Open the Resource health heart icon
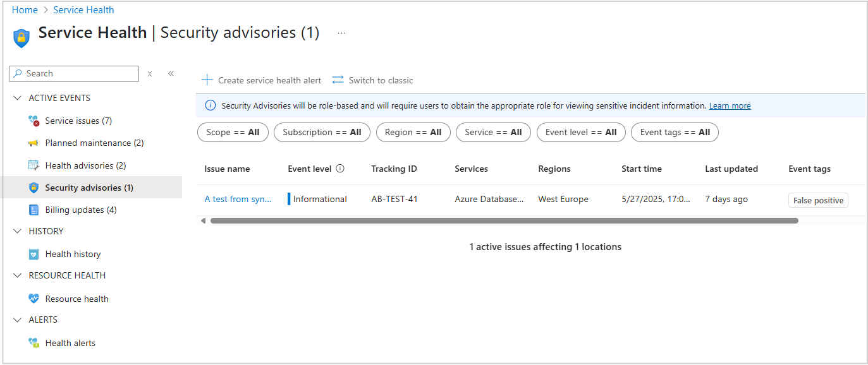The image size is (868, 365). [x=34, y=299]
